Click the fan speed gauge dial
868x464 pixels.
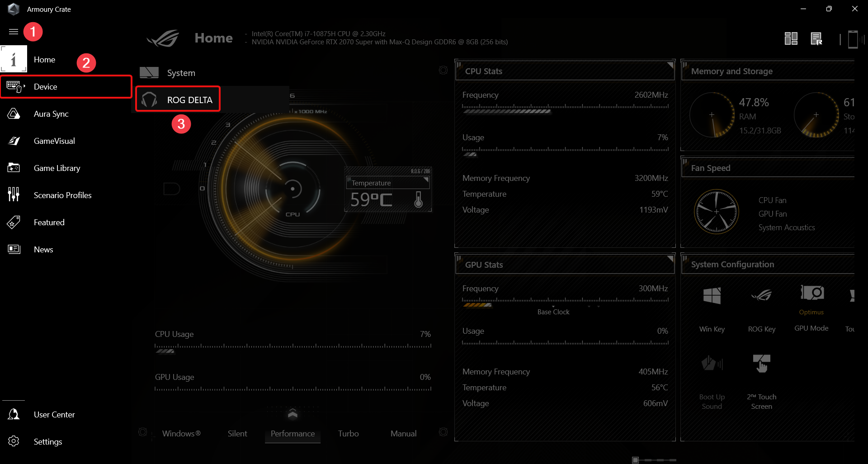tap(716, 212)
